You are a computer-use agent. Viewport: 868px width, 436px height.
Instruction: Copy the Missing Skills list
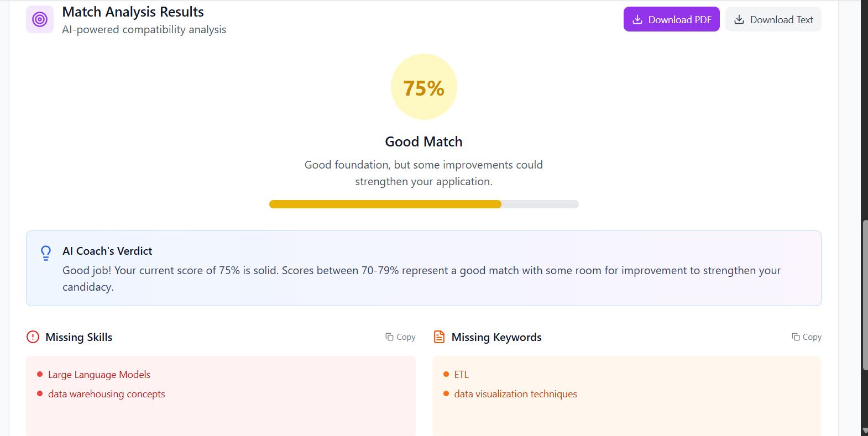(400, 337)
